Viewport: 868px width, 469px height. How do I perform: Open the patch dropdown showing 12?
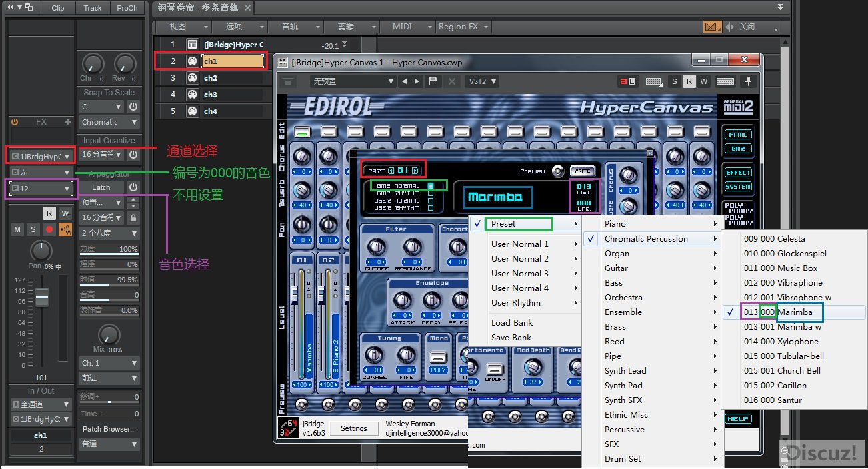point(41,189)
